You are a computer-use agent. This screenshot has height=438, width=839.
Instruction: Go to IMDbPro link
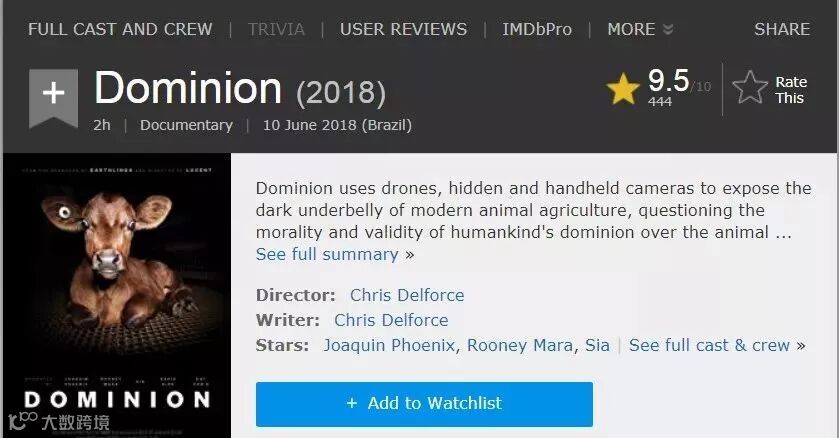coord(537,29)
